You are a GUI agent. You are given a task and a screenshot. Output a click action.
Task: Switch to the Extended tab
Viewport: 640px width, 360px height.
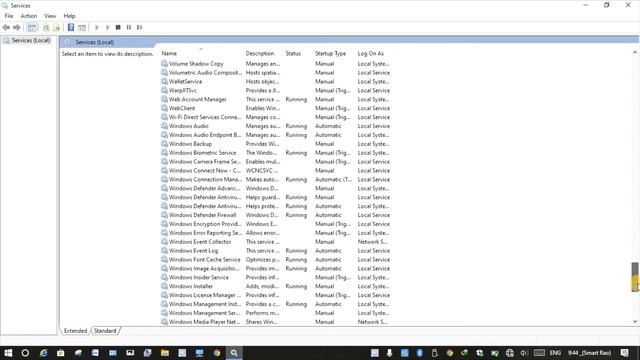point(76,331)
